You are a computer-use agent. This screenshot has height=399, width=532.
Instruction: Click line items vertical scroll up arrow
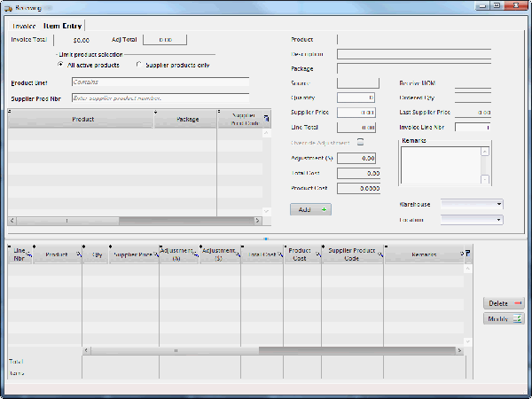point(468,269)
